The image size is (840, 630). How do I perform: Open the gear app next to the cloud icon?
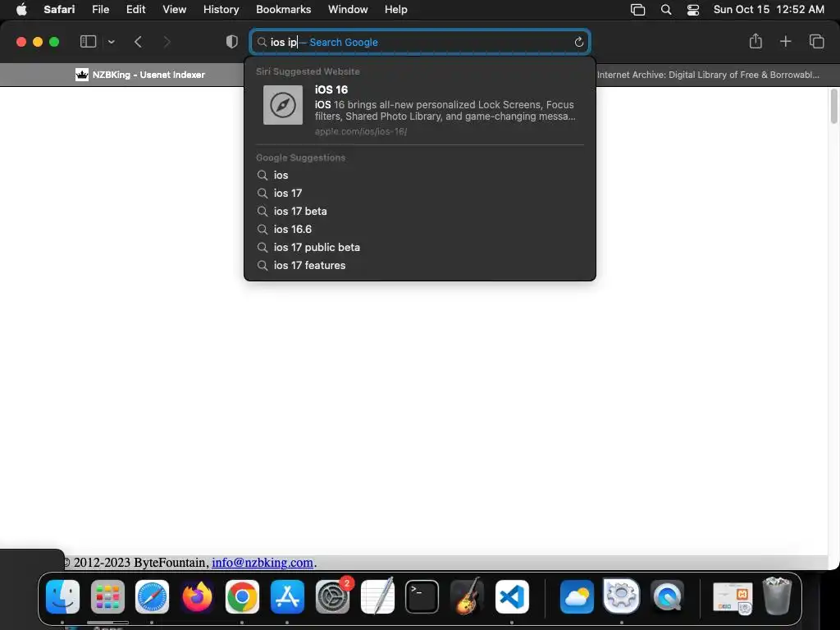(x=622, y=596)
